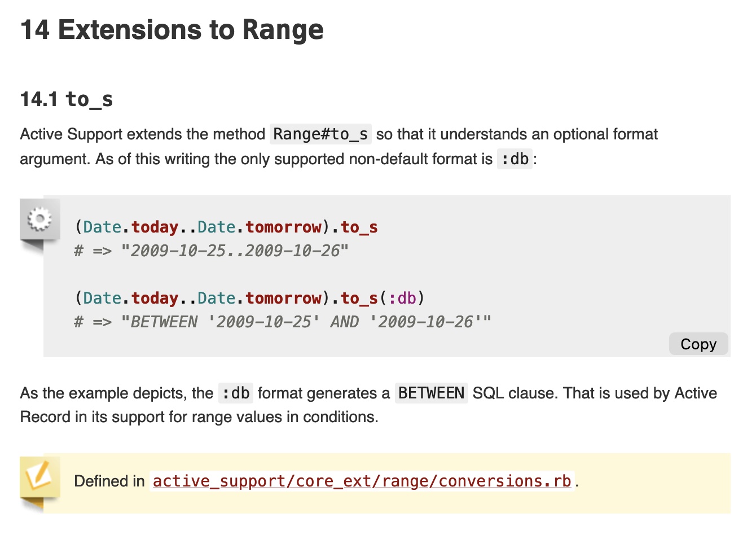The width and height of the screenshot is (756, 535).
Task: Click the first Date.tomorrow in code block
Action: 260,227
